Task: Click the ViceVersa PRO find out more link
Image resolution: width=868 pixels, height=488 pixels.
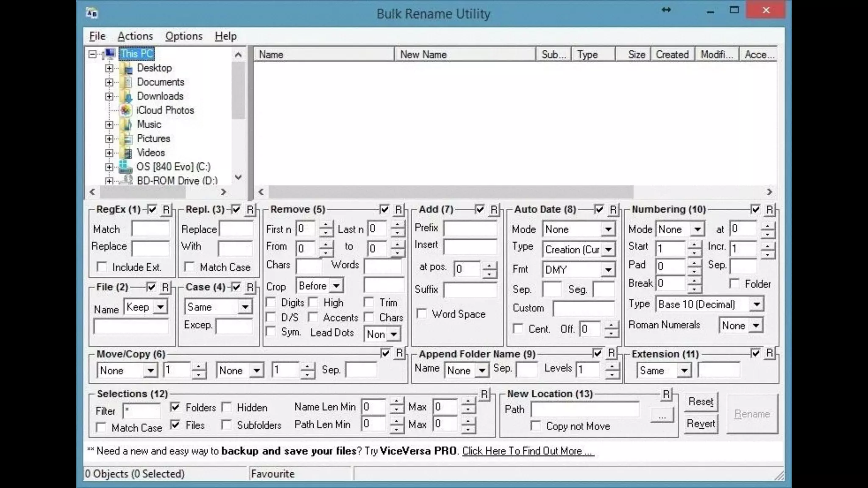Action: [528, 451]
